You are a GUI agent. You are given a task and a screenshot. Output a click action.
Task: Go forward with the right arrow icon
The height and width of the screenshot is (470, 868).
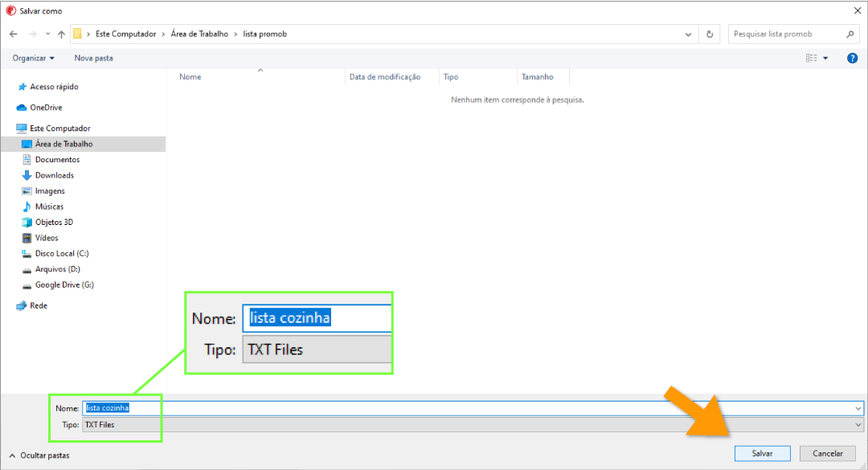pyautogui.click(x=33, y=35)
